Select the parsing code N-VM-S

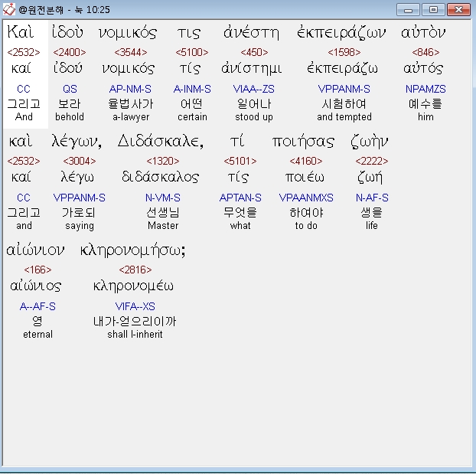(x=163, y=198)
